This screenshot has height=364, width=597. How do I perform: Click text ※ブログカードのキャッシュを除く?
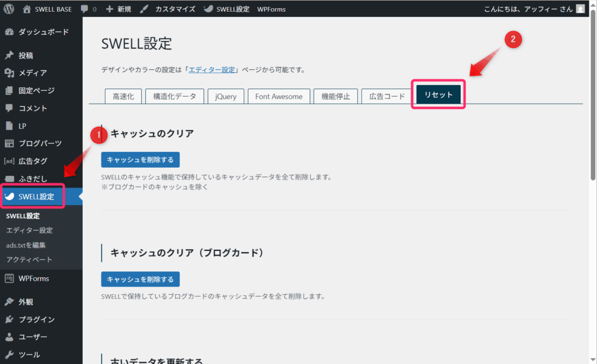tap(154, 187)
